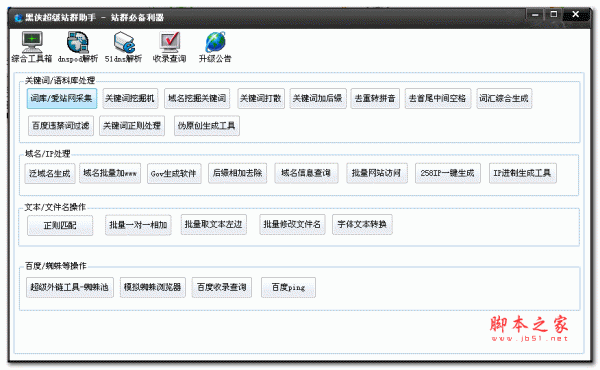
Task: Click the 关键词正则处理 button
Action: 132,126
